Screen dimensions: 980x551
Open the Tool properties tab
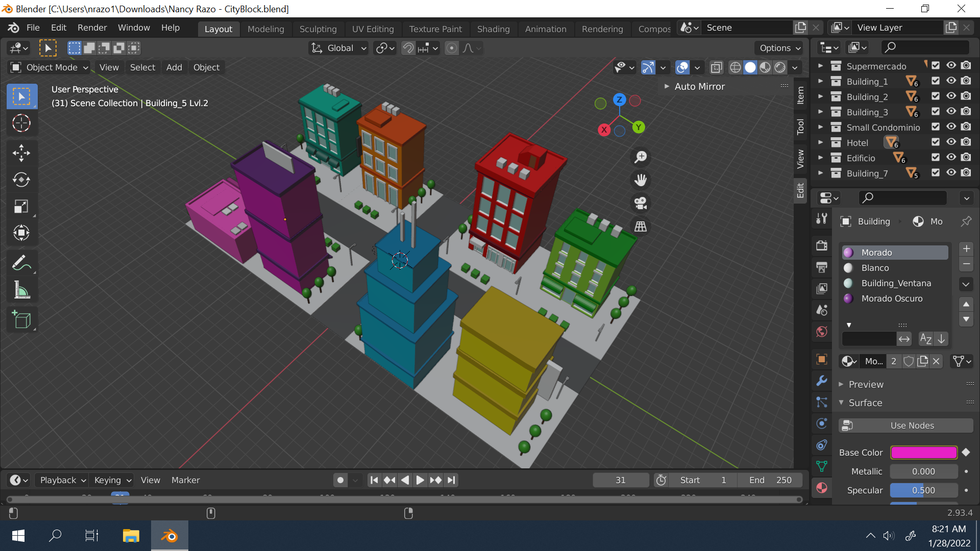822,218
